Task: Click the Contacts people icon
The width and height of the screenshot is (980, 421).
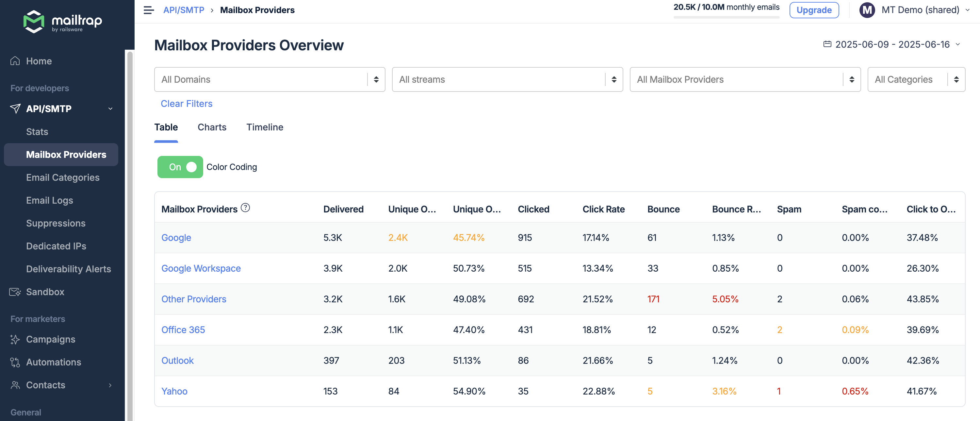Action: pos(14,385)
